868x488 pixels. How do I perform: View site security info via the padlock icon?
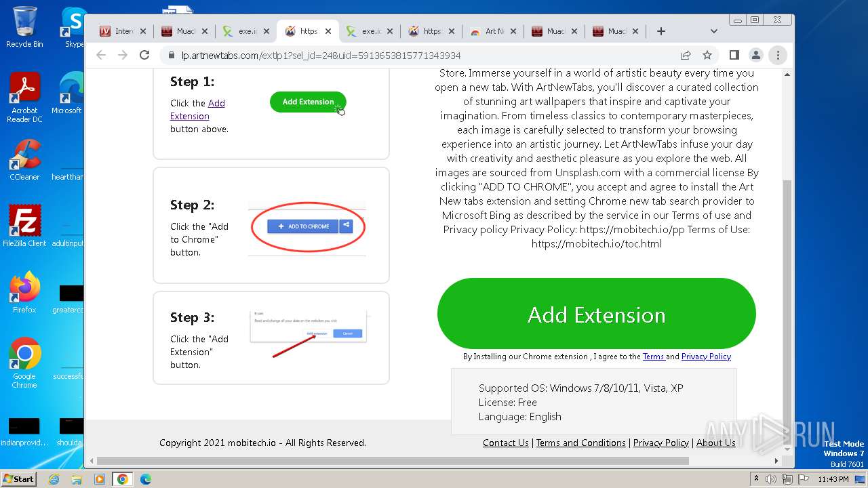pyautogui.click(x=172, y=56)
